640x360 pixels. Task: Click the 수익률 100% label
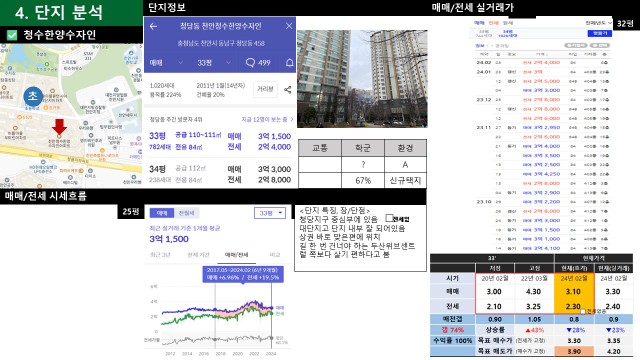tap(452, 340)
